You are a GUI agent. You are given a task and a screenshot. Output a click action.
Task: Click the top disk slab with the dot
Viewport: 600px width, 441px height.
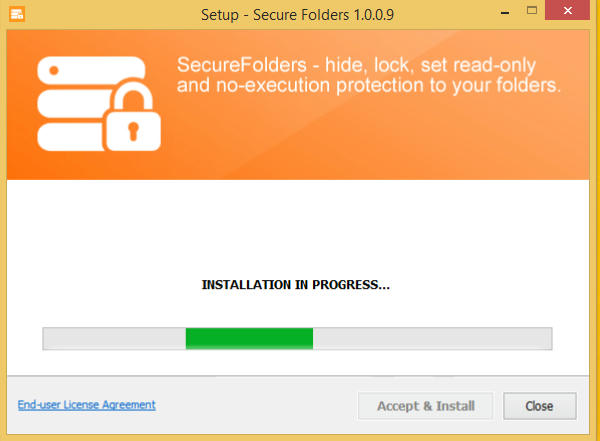point(91,70)
